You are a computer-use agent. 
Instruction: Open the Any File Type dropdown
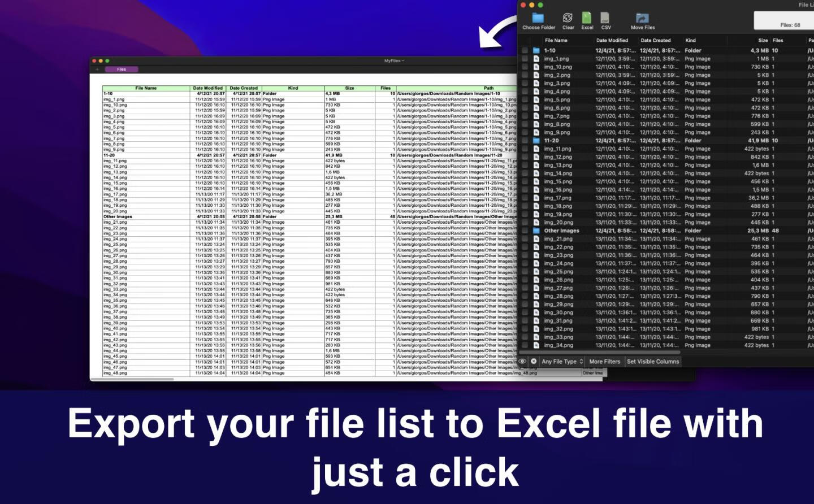click(x=562, y=362)
